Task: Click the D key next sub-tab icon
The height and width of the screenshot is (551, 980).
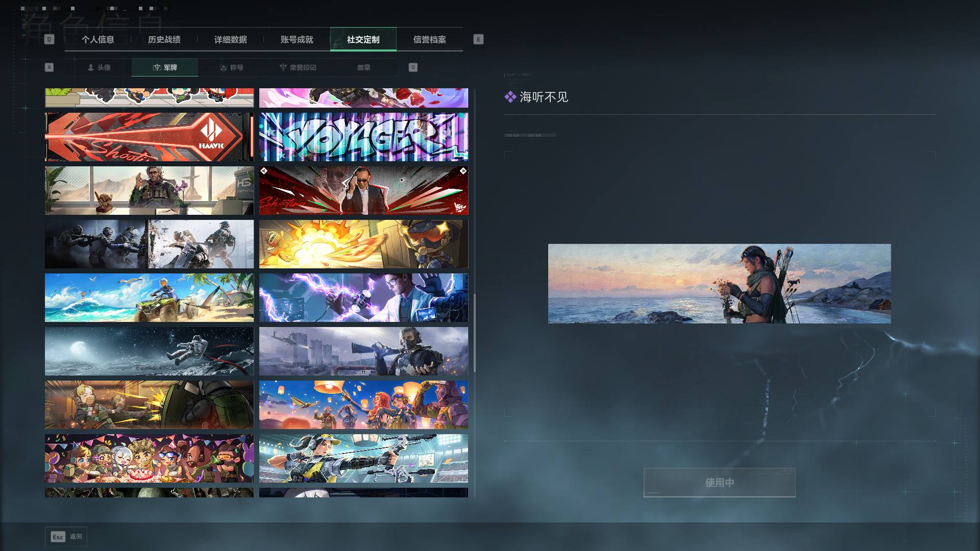Action: (x=413, y=67)
